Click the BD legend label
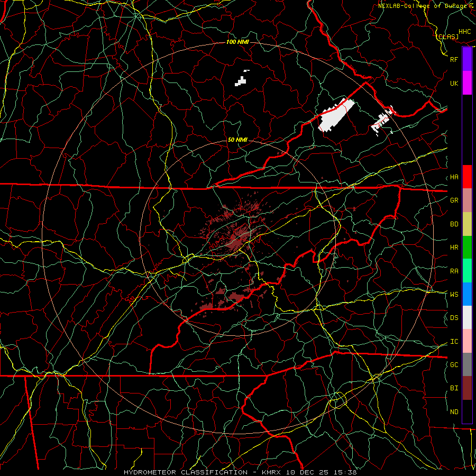The width and height of the screenshot is (476, 476). click(x=454, y=224)
